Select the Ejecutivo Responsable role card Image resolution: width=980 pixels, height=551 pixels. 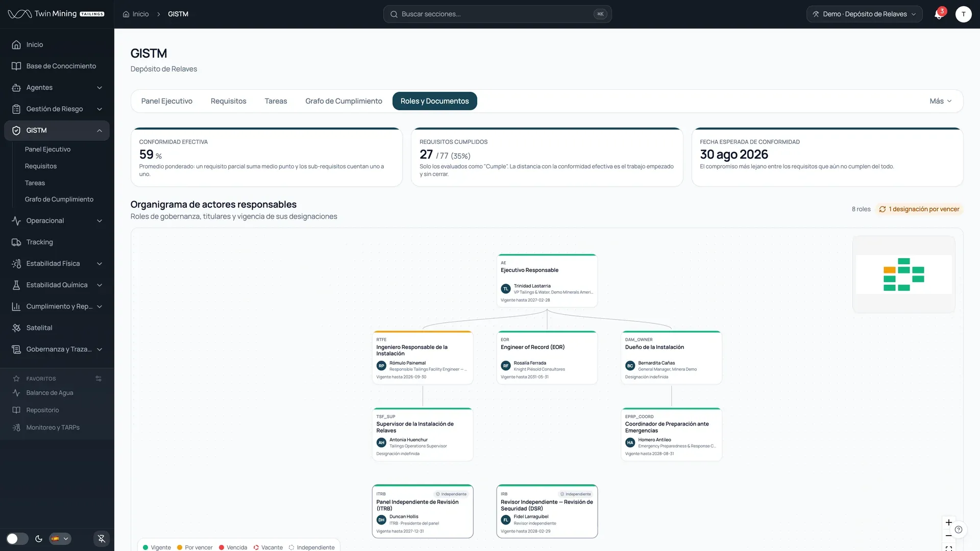click(x=547, y=281)
